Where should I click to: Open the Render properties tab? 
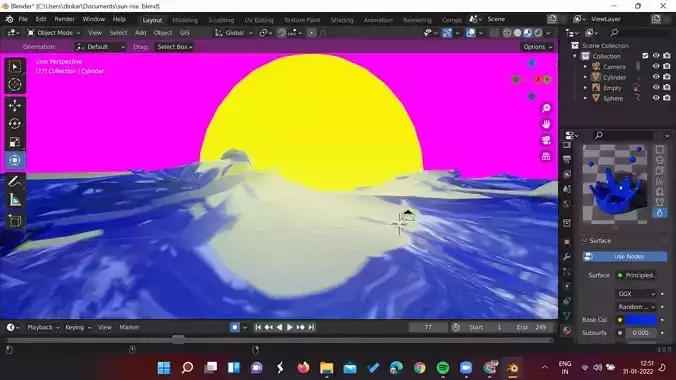(x=567, y=145)
